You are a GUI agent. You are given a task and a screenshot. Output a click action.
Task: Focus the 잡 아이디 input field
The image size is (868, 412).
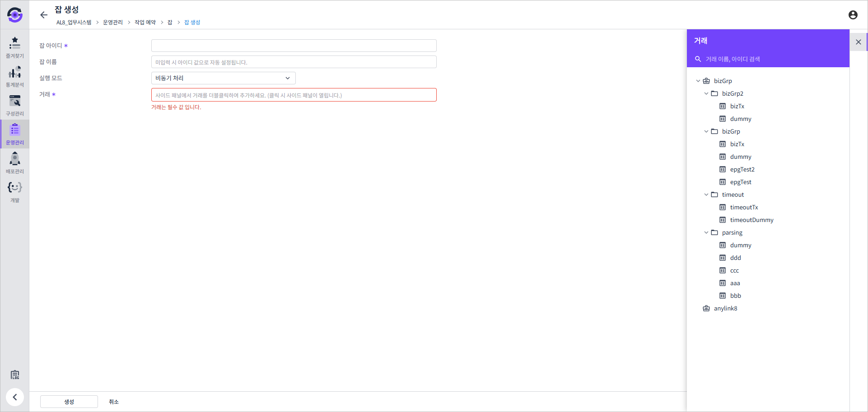[294, 46]
